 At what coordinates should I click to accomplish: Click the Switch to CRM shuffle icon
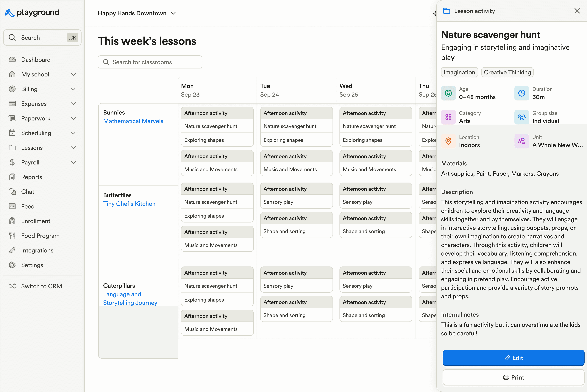pyautogui.click(x=12, y=286)
